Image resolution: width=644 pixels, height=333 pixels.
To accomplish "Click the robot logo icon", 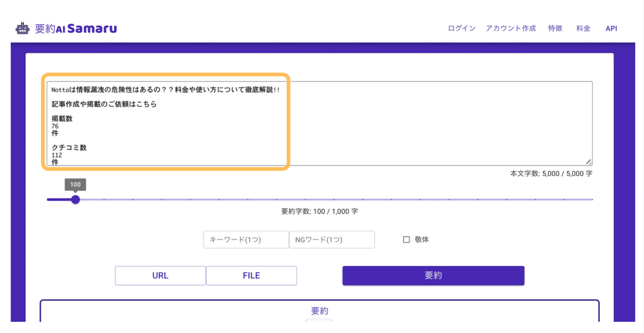I will click(22, 28).
